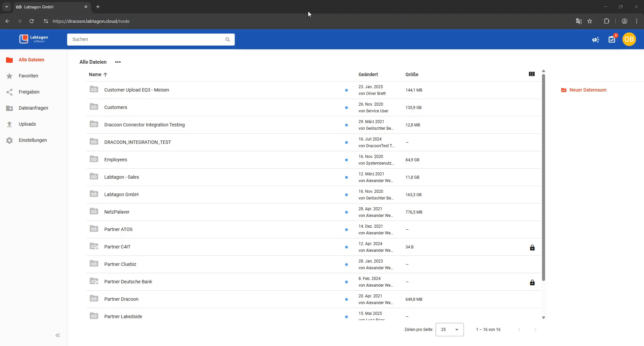Click the lock icon on Partner C4IT row
This screenshot has height=346, width=644.
coord(532,248)
